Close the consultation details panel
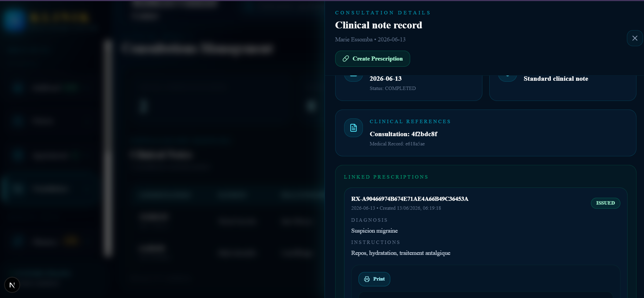Image resolution: width=644 pixels, height=298 pixels. point(635,38)
